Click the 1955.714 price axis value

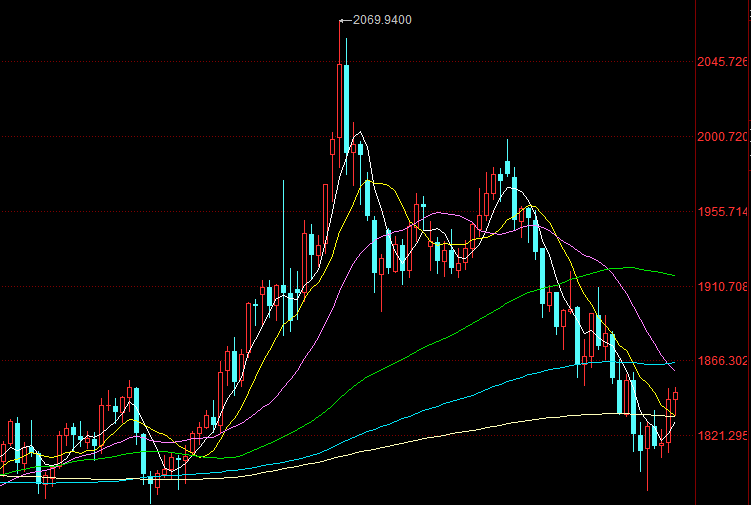pyautogui.click(x=722, y=212)
